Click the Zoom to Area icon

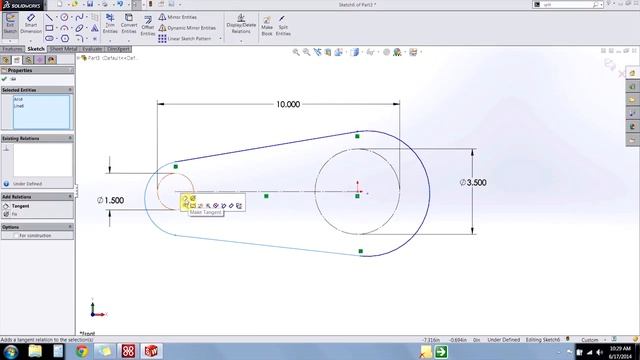[306, 52]
